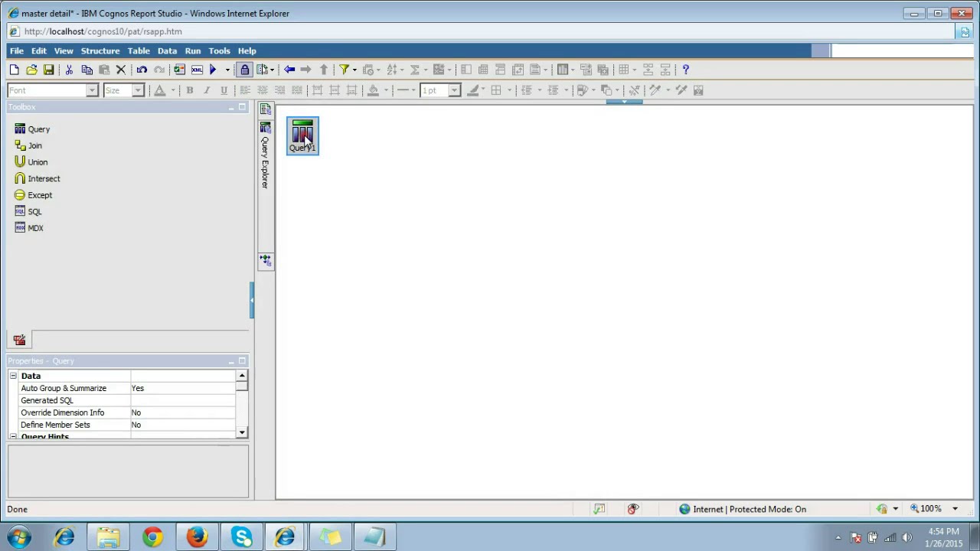Click the Toolbox tab icon below pane
The width and height of the screenshot is (980, 551).
[19, 340]
